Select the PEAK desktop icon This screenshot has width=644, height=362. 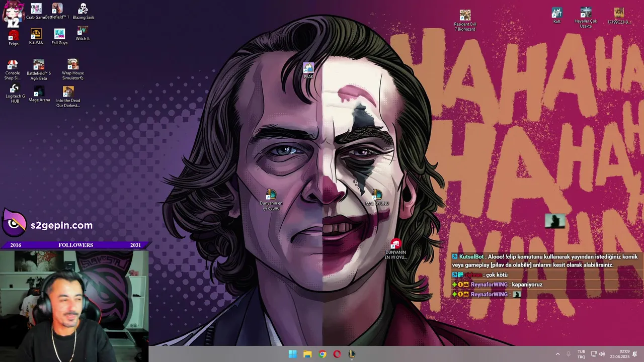(308, 70)
